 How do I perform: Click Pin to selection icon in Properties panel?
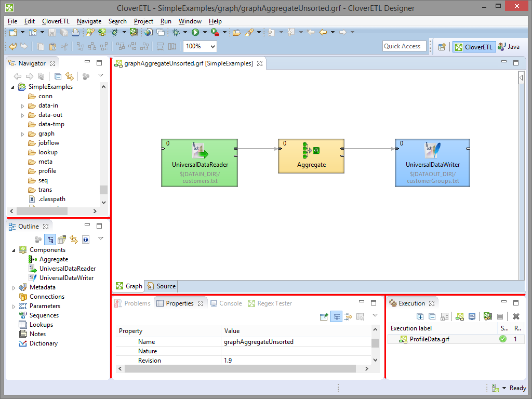click(x=324, y=317)
